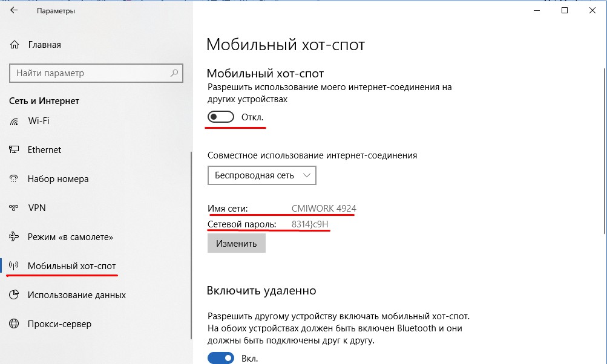The height and width of the screenshot is (364, 607).
Task: Click the proxy server globe icon
Action: tap(15, 324)
